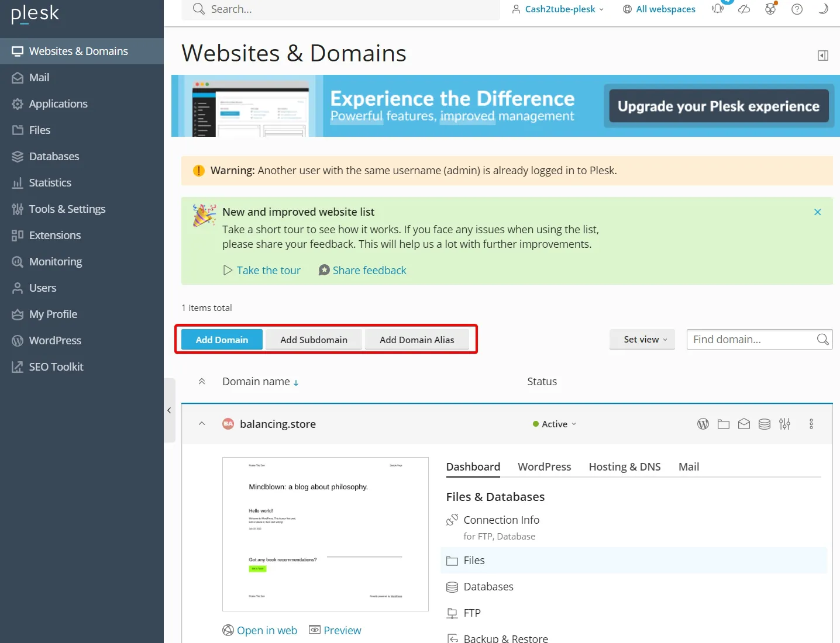This screenshot has height=643, width=840.
Task: Click the Status column header
Action: coord(542,381)
